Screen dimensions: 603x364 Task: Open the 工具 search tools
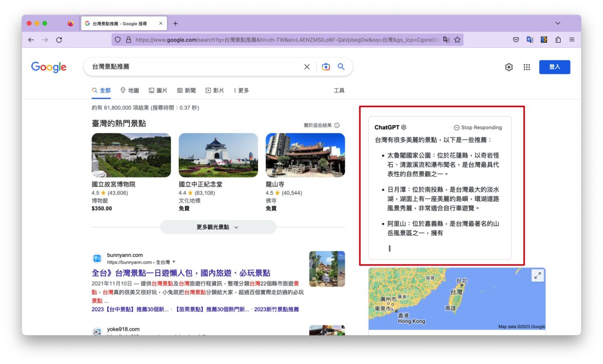tap(339, 90)
